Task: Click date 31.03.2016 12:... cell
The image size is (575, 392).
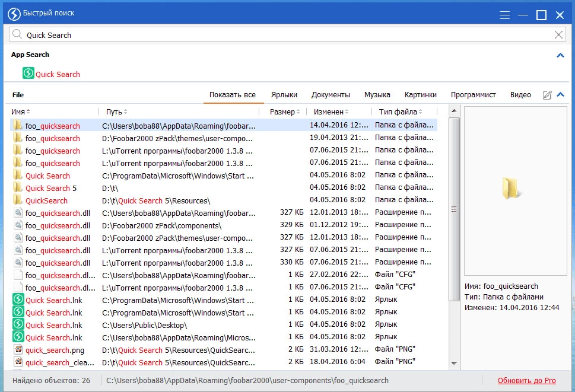Action: click(x=339, y=349)
